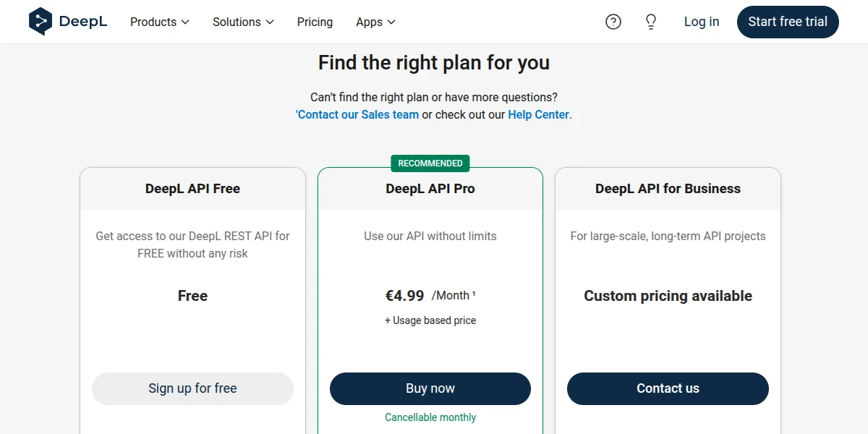
Task: Go to the Pricing menu item
Action: tap(315, 22)
